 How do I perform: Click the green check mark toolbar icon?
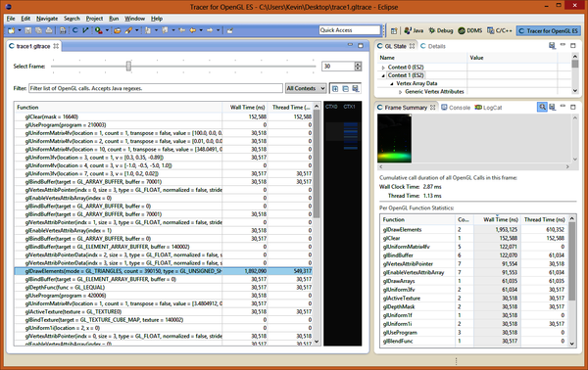85,30
